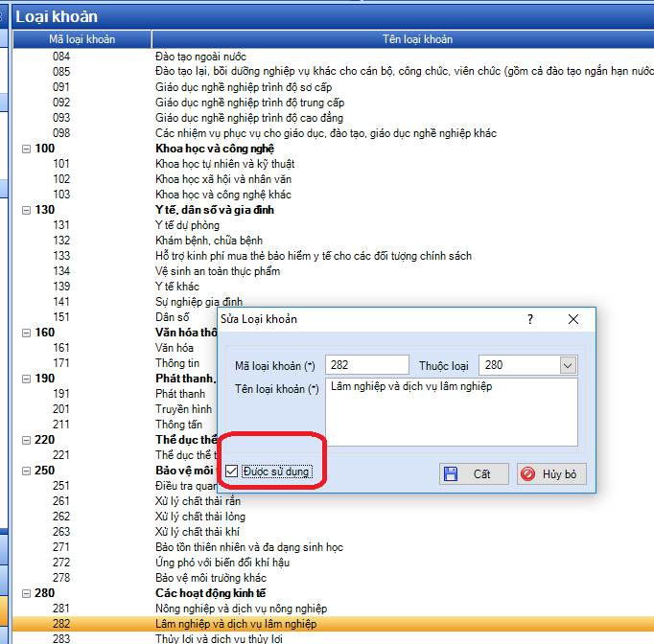Select row 093 trình độ cao đẳng
Screen dimensions: 654x644
click(334, 118)
